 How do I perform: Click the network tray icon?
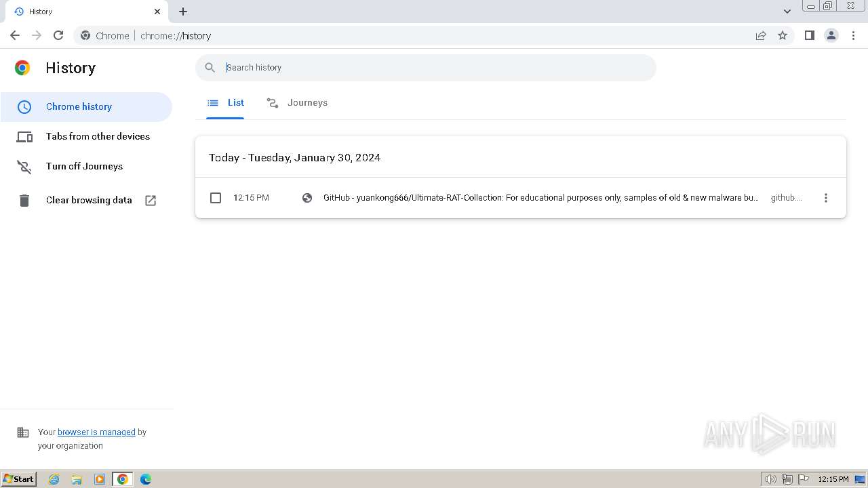tap(787, 479)
